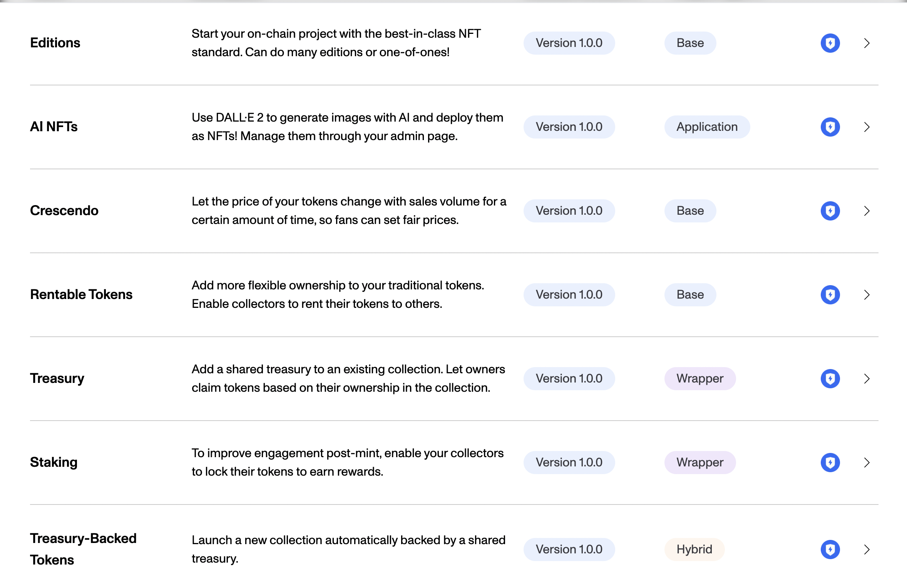Click the shield badge for AI NFTs

pyautogui.click(x=830, y=127)
